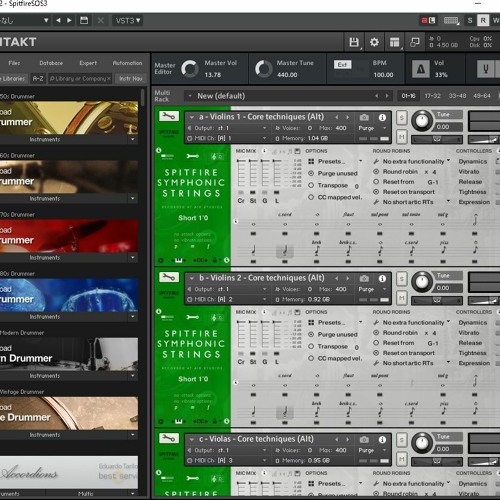The height and width of the screenshot is (500, 500).
Task: Click the Library or Company search field
Action: (80, 79)
